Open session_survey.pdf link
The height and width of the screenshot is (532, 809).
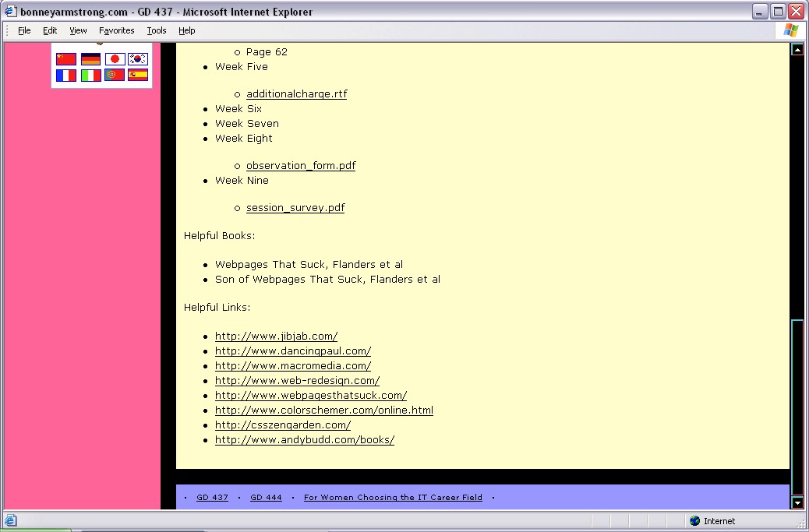(x=295, y=208)
